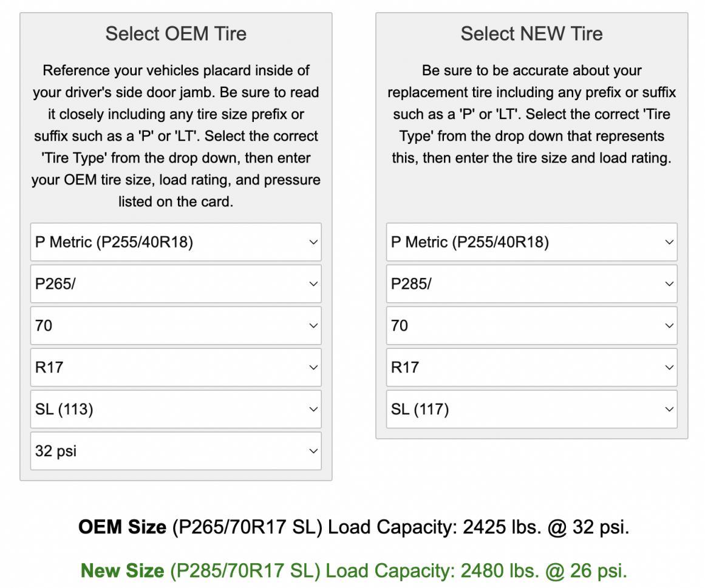
Task: Open OEM tire type P Metric dropdown
Action: pos(176,242)
